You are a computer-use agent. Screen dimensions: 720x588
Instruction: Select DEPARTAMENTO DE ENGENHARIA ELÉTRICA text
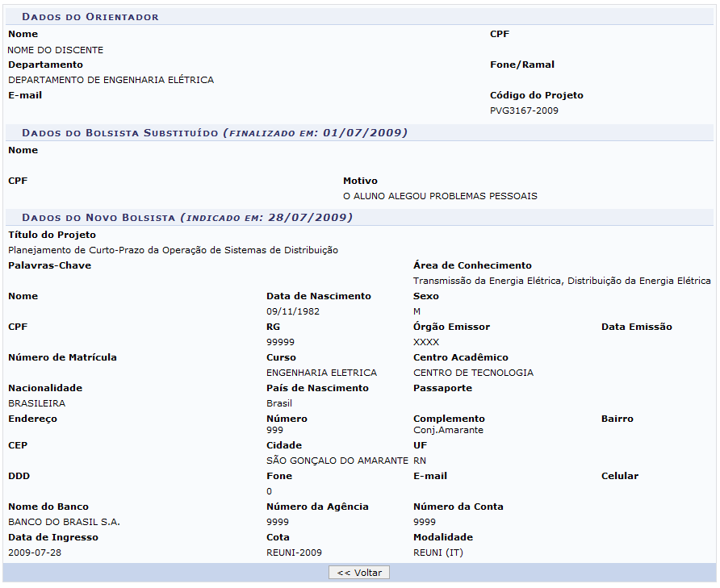(x=111, y=80)
